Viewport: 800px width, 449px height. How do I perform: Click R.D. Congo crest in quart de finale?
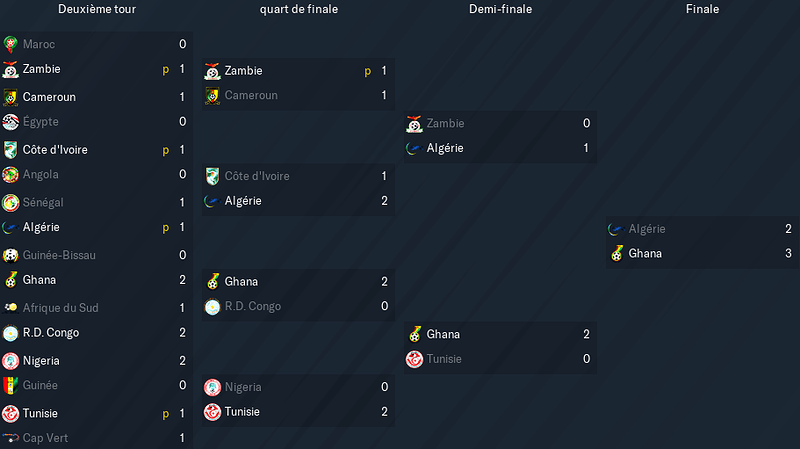click(212, 307)
